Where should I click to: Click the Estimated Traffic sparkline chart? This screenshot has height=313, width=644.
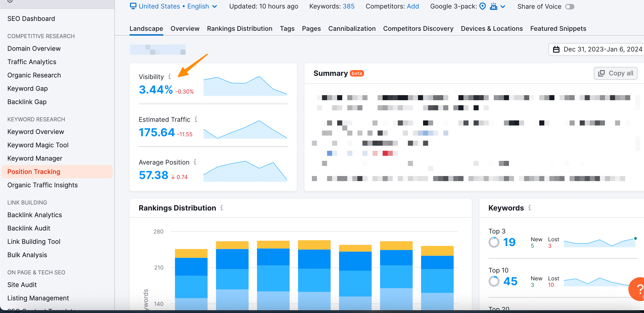tap(245, 129)
